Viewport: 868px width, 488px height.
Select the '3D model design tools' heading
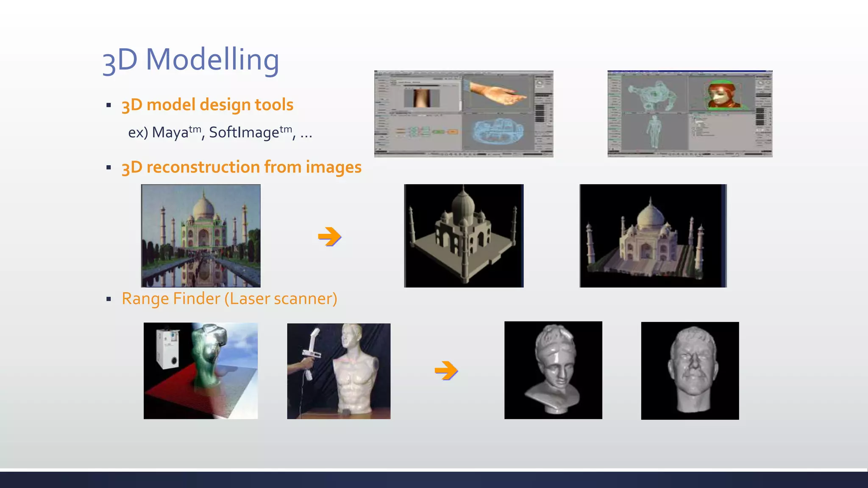click(207, 105)
